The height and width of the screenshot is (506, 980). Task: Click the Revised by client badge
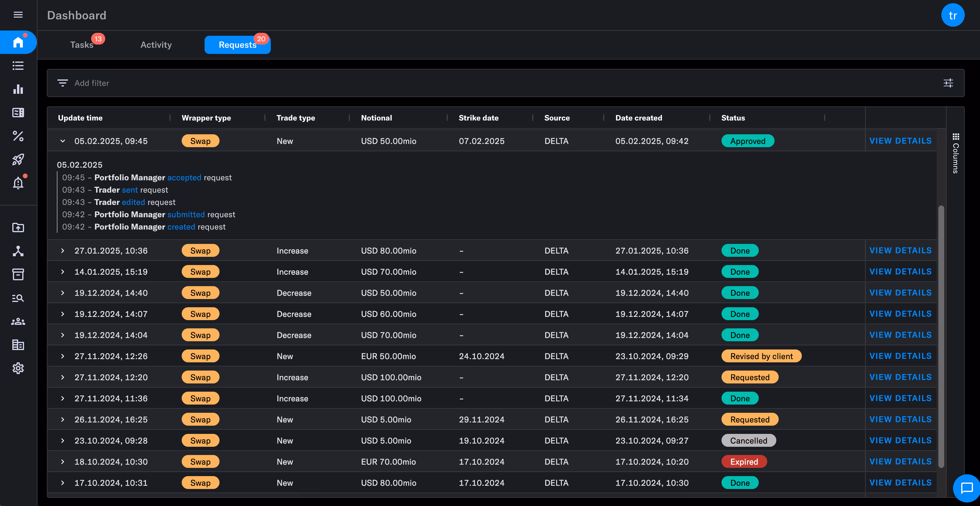(x=761, y=356)
